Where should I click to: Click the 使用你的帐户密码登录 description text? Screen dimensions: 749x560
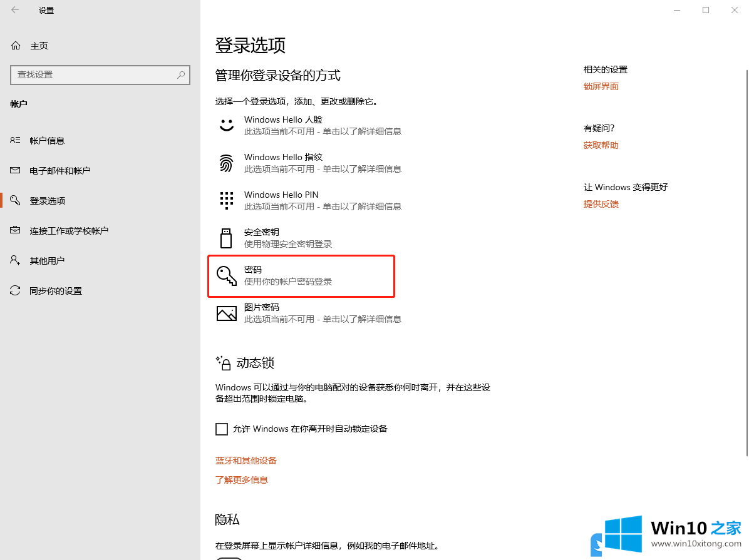click(288, 282)
